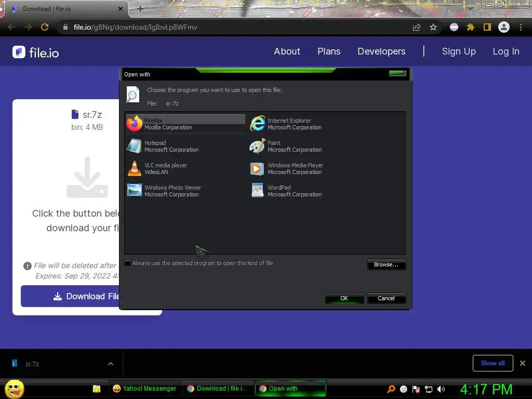The height and width of the screenshot is (399, 532).
Task: Click the small round smiley tray icon
Action: point(403,389)
